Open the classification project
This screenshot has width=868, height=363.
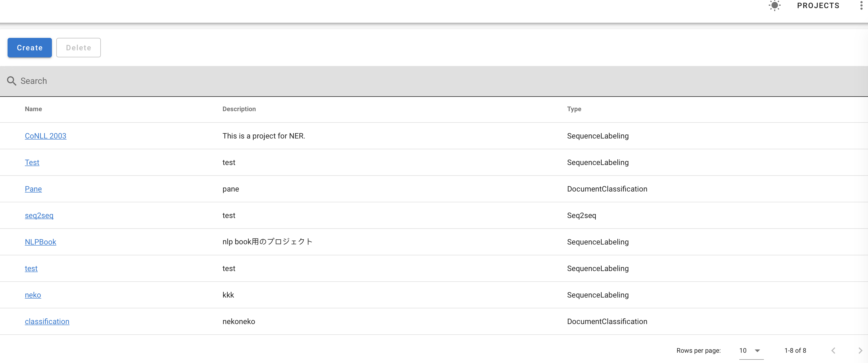click(47, 321)
